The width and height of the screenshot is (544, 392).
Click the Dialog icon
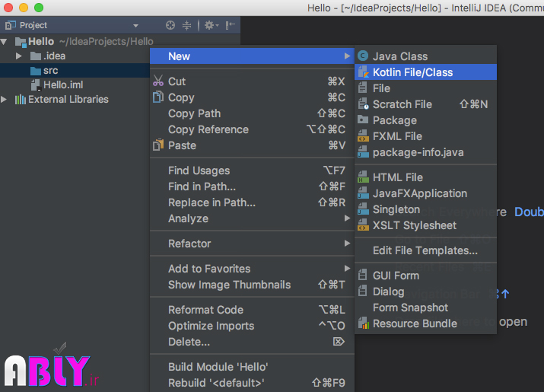(x=363, y=291)
